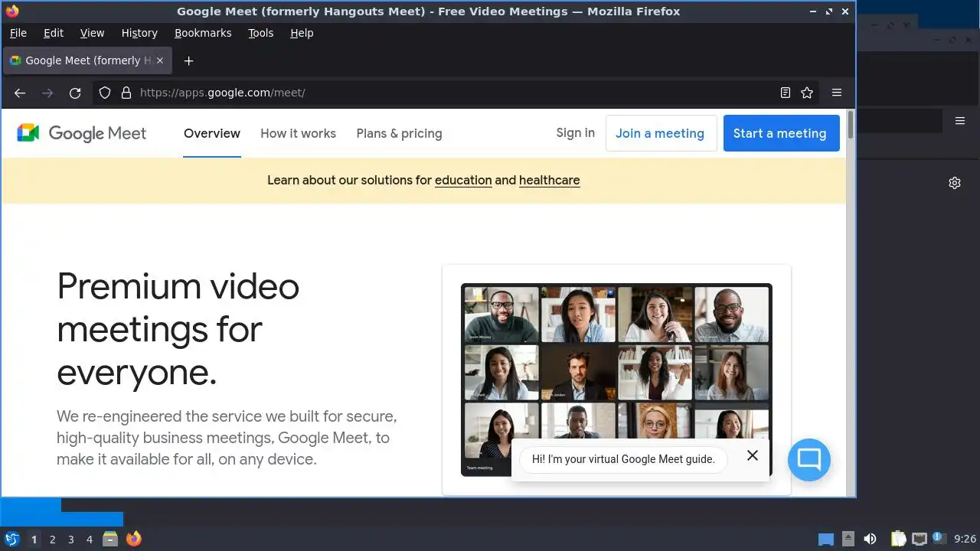The image size is (980, 551).
Task: Show site security info via the padlock icon
Action: 126,93
